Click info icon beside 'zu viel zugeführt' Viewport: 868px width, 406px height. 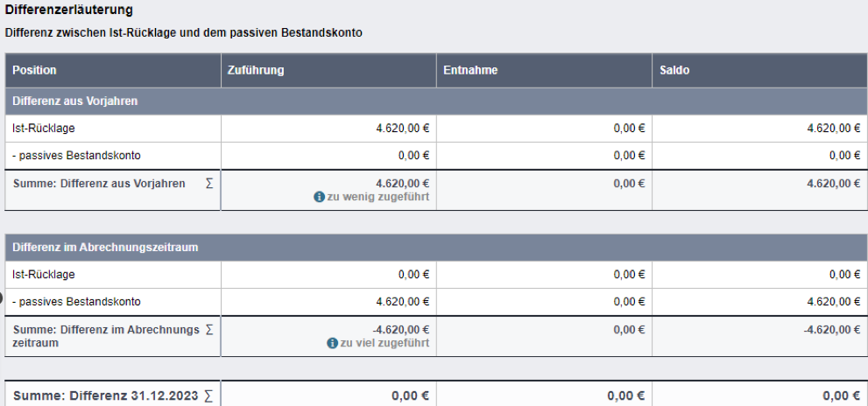pos(332,343)
